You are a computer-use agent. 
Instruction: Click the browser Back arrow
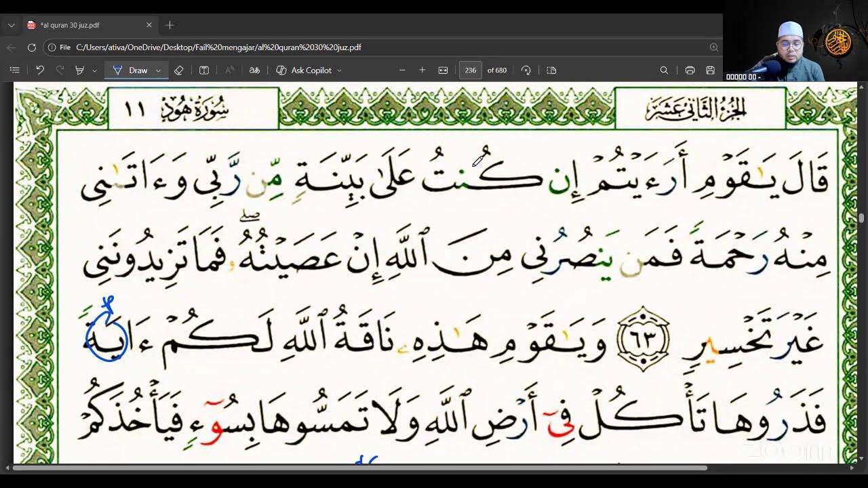pyautogui.click(x=11, y=47)
